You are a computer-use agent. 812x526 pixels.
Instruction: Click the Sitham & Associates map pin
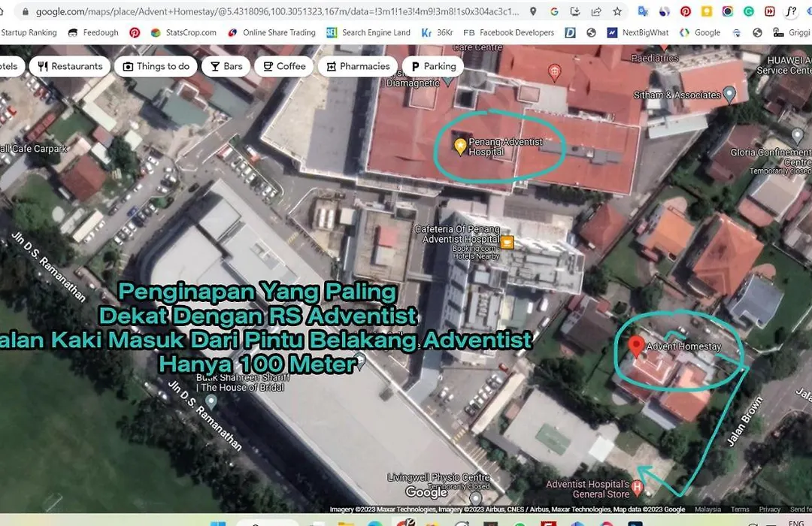pyautogui.click(x=729, y=94)
